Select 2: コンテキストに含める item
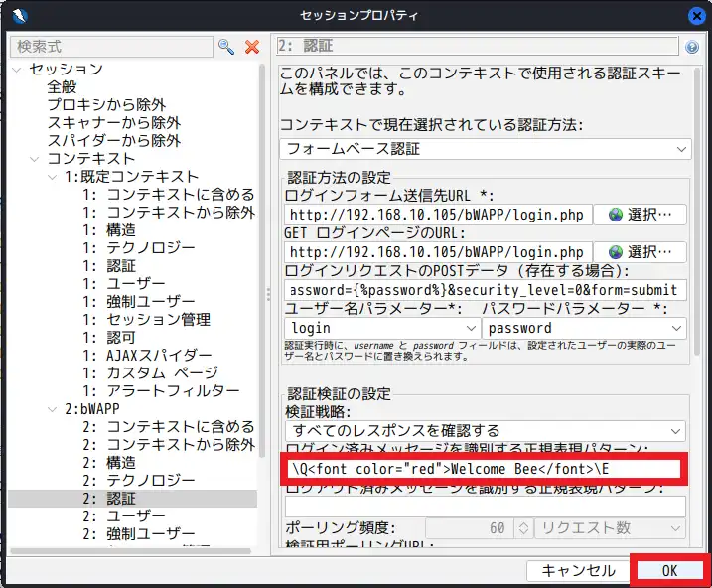The height and width of the screenshot is (588, 712). pos(169,427)
